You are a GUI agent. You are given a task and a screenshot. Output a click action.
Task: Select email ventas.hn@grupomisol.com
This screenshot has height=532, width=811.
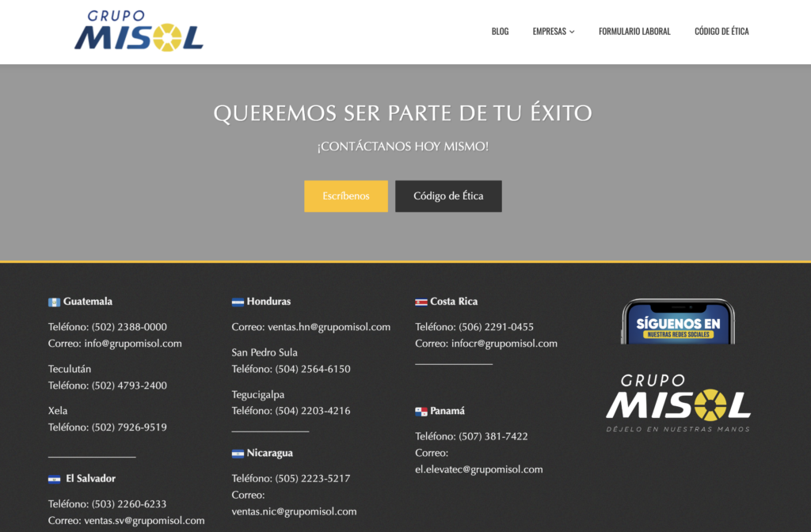coord(329,327)
